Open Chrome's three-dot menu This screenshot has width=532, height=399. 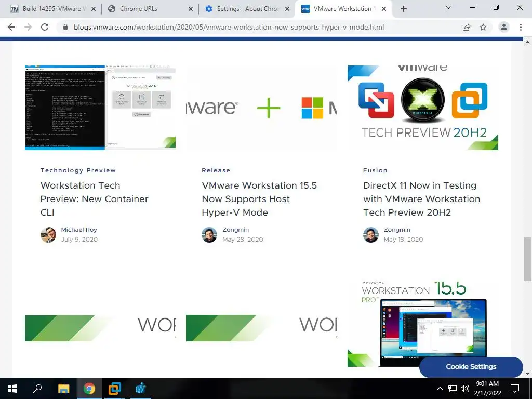click(x=521, y=27)
